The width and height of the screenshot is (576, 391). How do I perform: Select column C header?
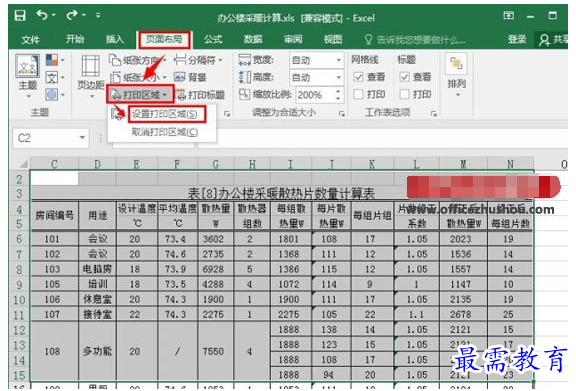[54, 164]
